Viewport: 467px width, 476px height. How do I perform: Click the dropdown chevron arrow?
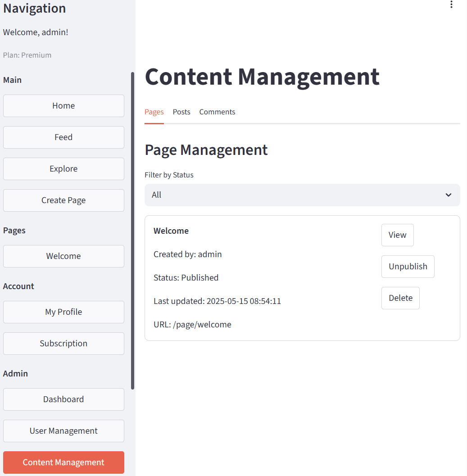pos(448,195)
